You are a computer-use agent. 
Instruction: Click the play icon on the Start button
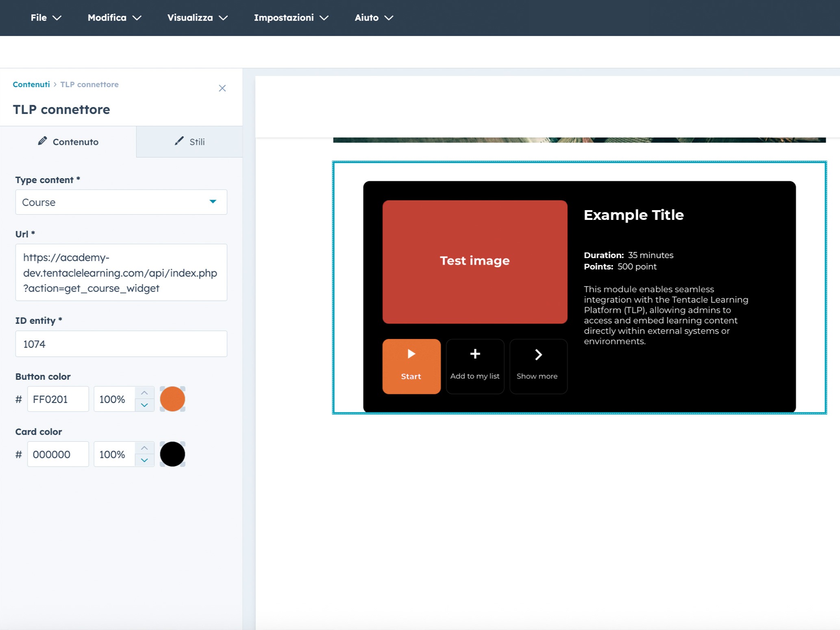click(x=411, y=354)
